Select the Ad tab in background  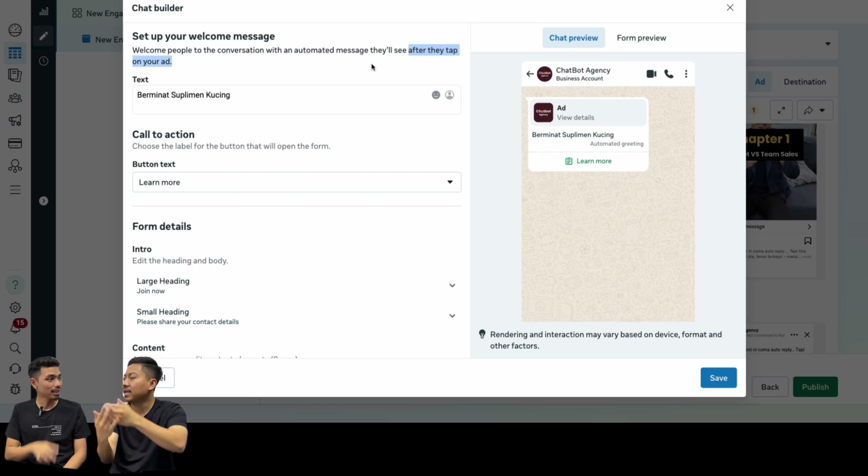point(759,82)
